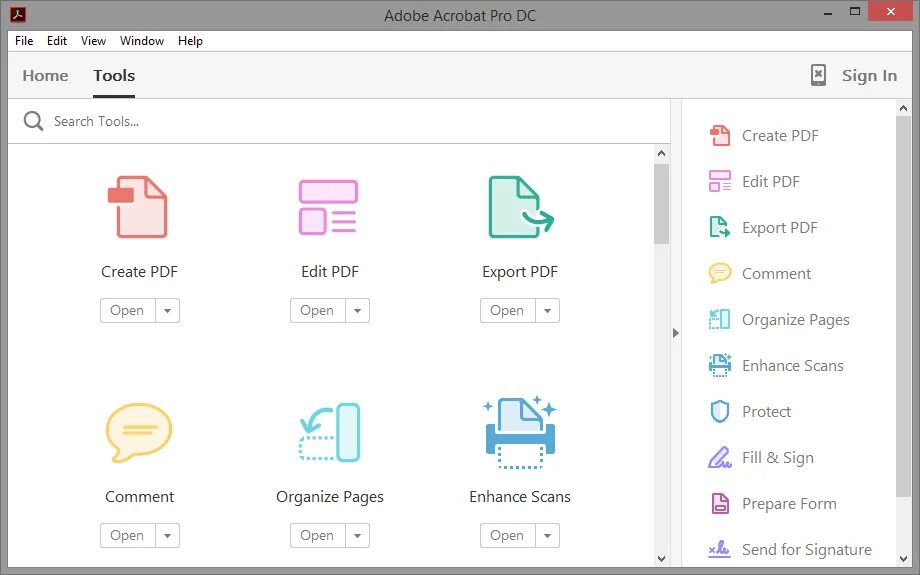Switch to the Tools tab

click(114, 76)
